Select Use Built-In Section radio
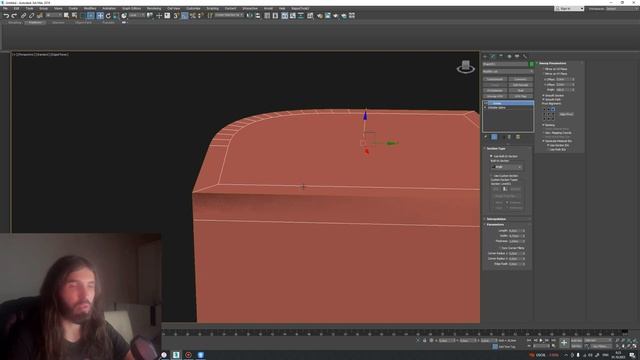Screen dimensions: 640x360 [491, 156]
